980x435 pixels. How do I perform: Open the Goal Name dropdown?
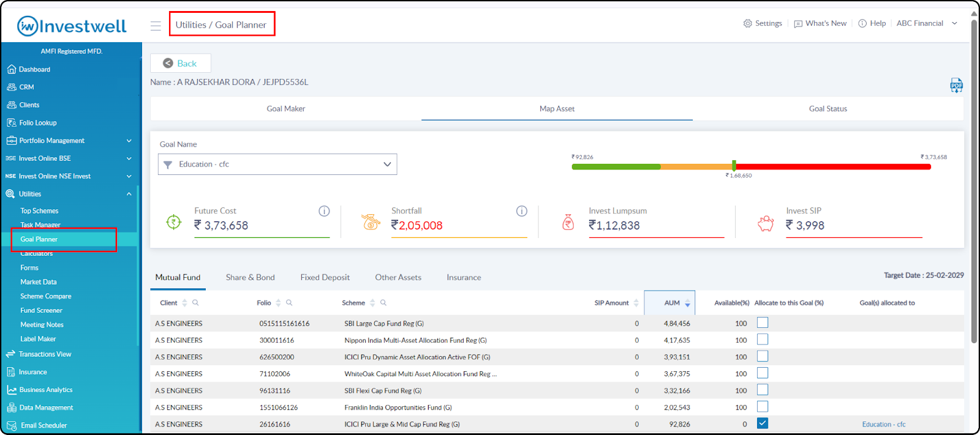277,164
